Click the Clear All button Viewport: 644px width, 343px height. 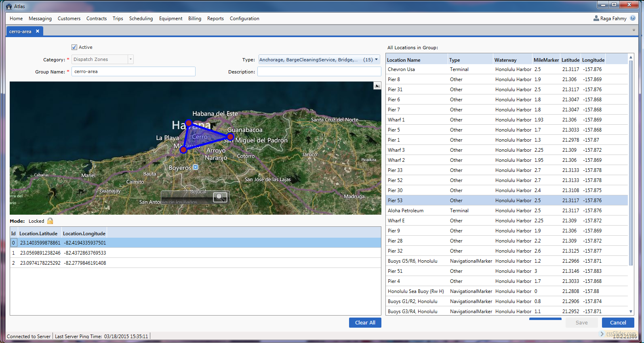coord(365,322)
